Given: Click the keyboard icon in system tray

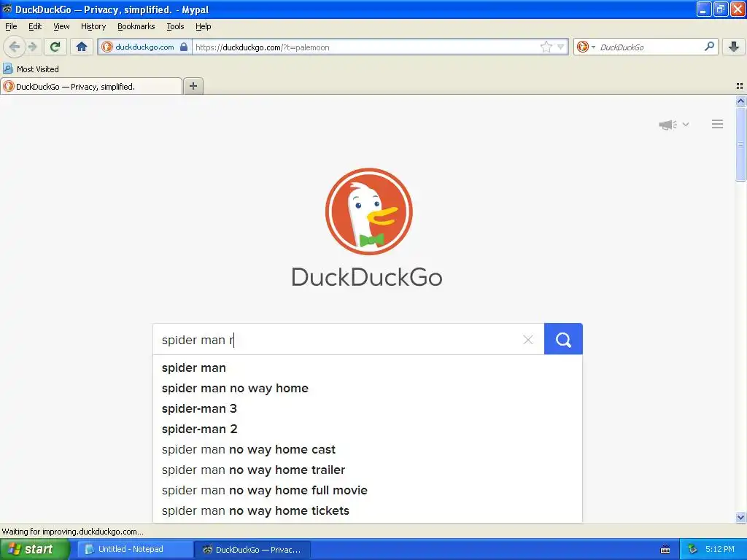Looking at the screenshot, I should [665, 550].
